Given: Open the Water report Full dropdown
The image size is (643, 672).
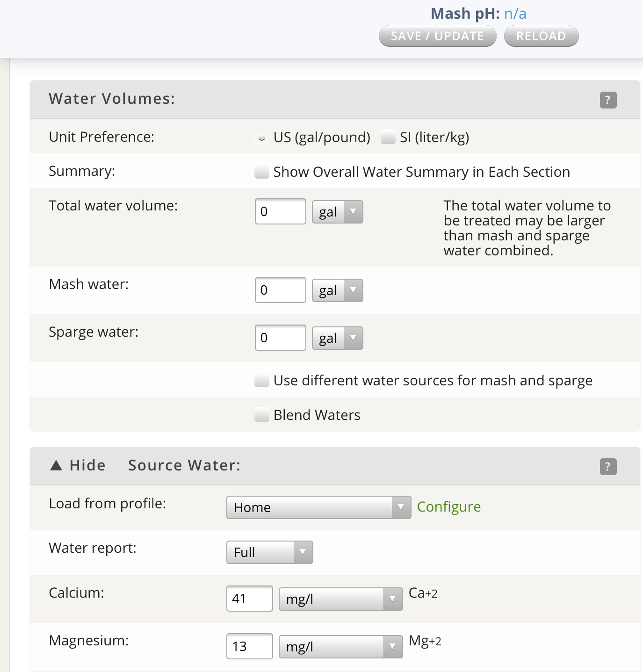Looking at the screenshot, I should click(x=270, y=552).
